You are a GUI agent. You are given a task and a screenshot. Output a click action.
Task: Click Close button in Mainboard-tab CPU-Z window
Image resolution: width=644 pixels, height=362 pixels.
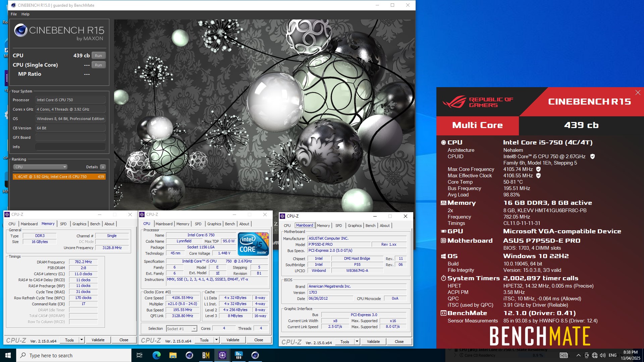[x=399, y=342]
